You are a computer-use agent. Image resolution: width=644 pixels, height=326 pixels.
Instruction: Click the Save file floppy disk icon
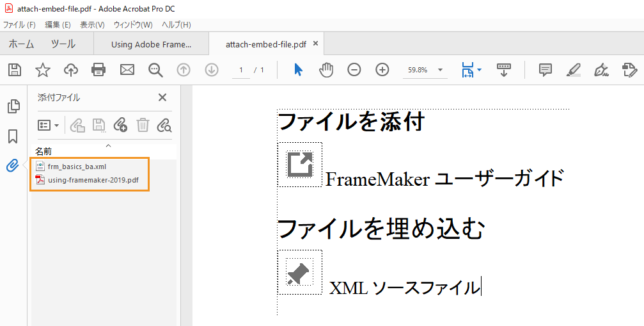(15, 70)
